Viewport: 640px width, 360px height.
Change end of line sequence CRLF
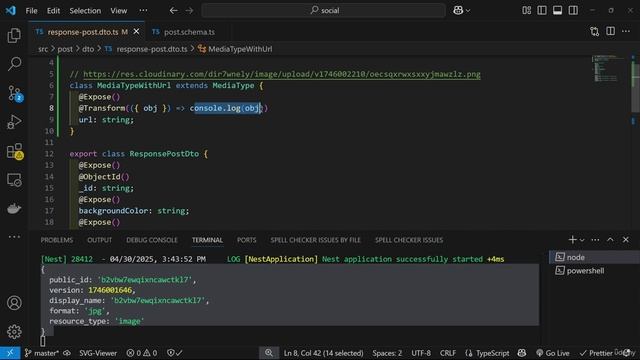(x=448, y=353)
